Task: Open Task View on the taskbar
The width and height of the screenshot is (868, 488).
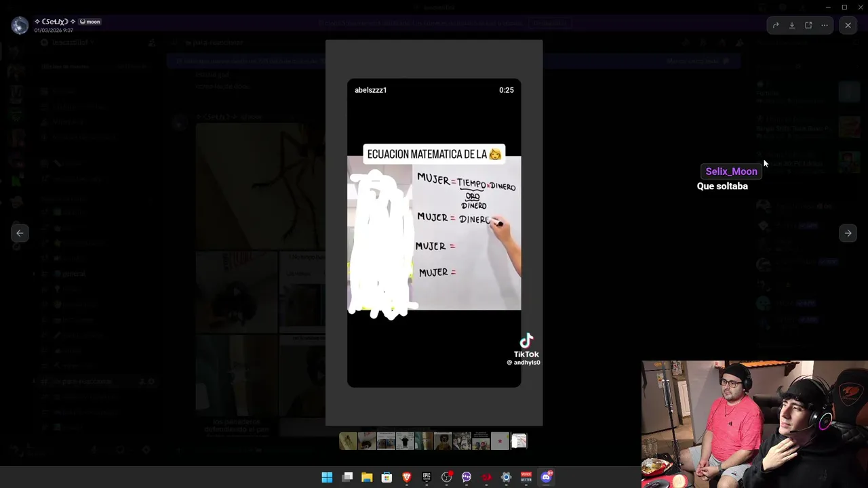Action: point(347,477)
